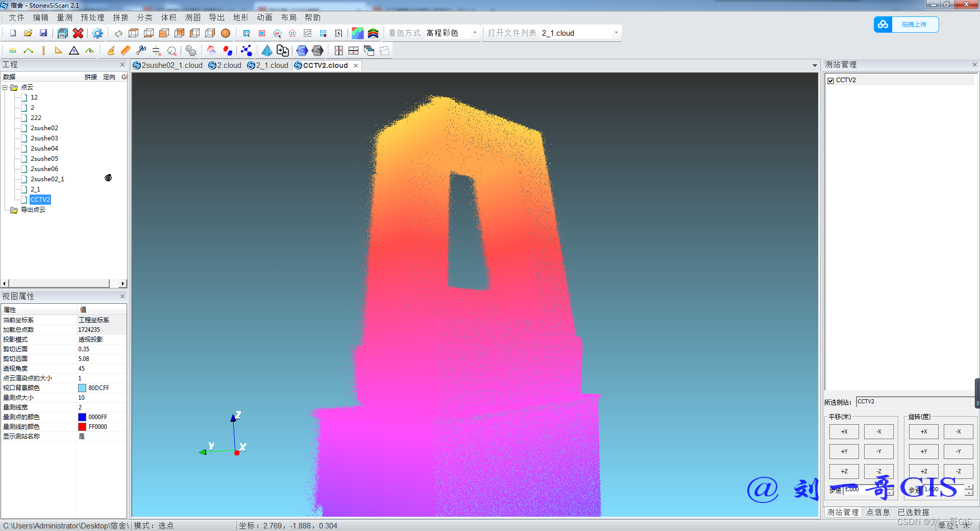Click the translation 步进 spinner arrows
Image resolution: width=980 pixels, height=531 pixels.
click(x=890, y=490)
